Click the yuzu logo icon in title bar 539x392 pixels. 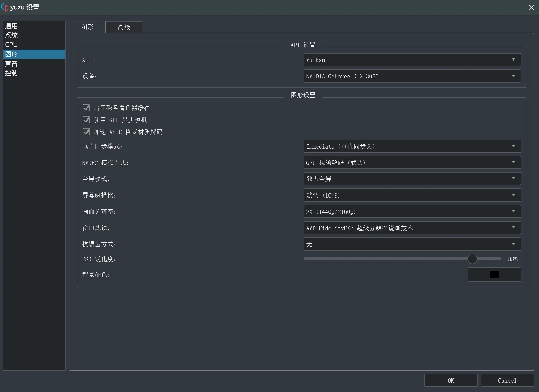pos(5,7)
